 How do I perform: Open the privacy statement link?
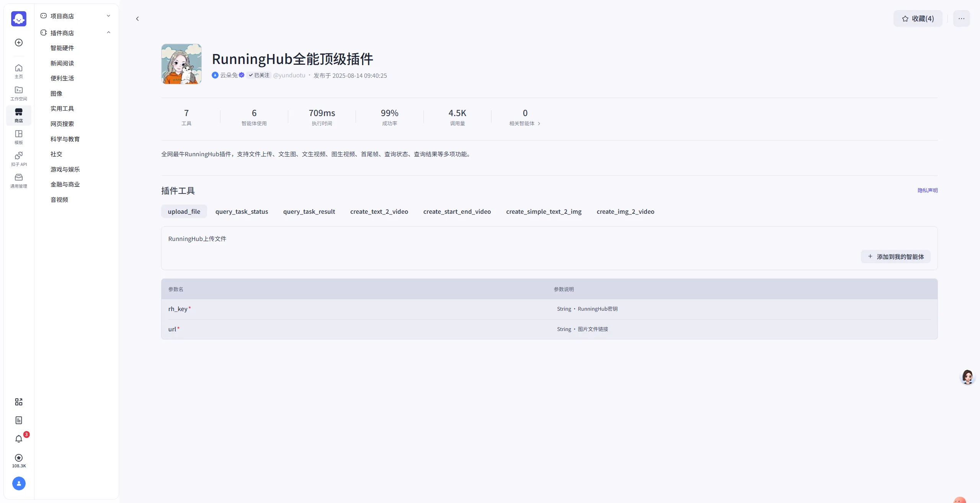click(x=927, y=190)
